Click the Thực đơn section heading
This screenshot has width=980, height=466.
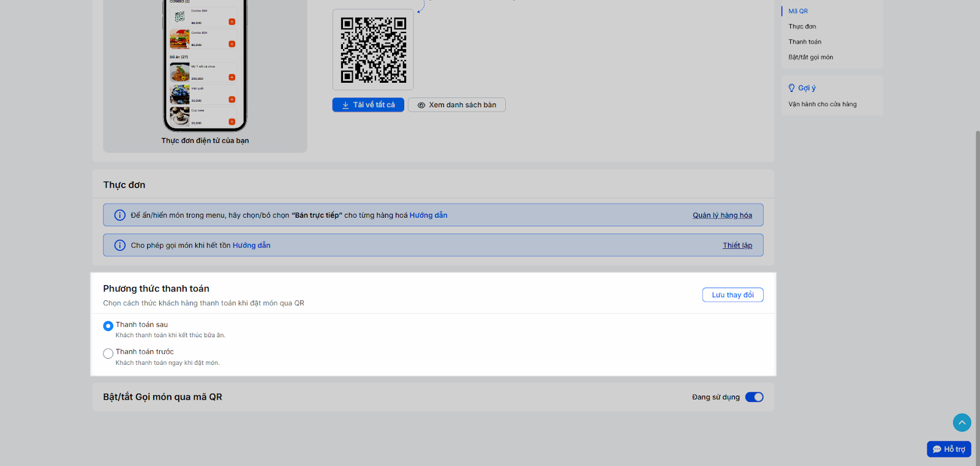[x=124, y=185]
